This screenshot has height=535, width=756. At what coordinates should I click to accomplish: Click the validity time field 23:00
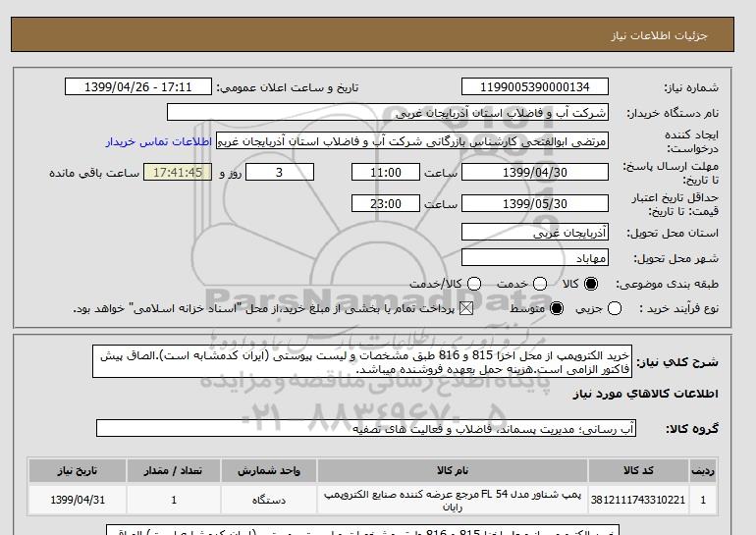pos(386,203)
